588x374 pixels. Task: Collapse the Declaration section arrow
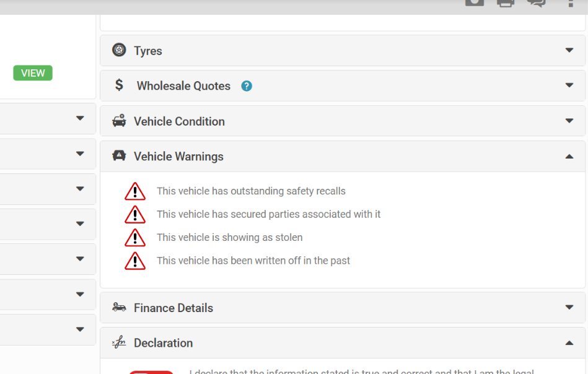click(x=569, y=343)
